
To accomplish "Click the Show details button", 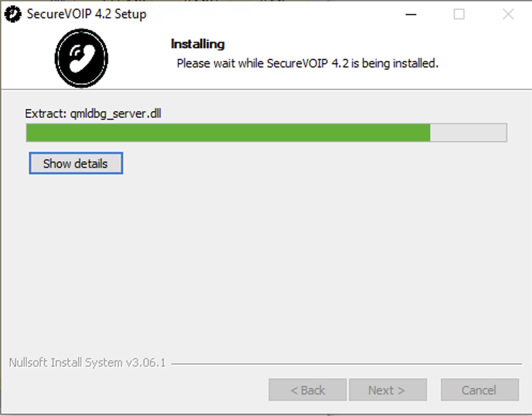I will [x=75, y=164].
